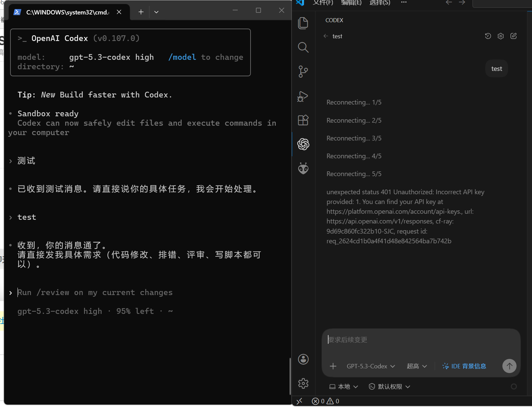Open the PlatformIO alien-head icon
Screen dimensions: 532x410
point(303,168)
